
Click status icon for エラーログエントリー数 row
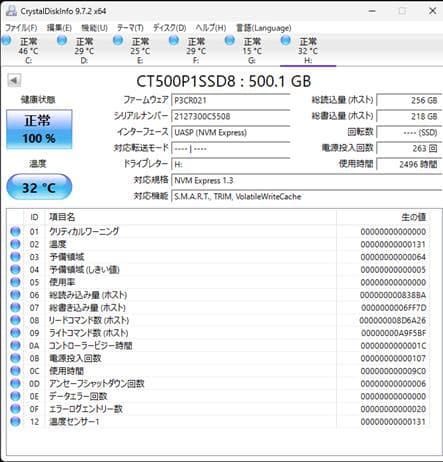click(x=15, y=409)
